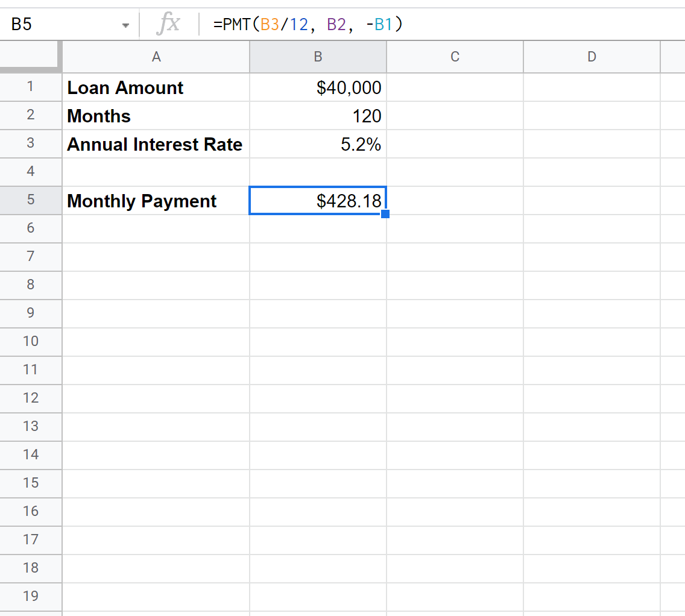Image resolution: width=685 pixels, height=616 pixels.
Task: Click the $428.18 result cell
Action: click(318, 201)
